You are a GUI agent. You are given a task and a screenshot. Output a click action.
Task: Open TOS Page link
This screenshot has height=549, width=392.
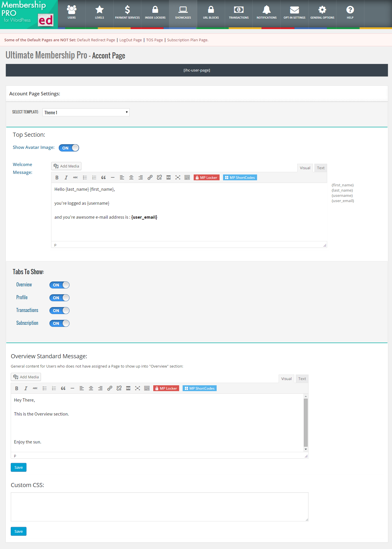coord(154,40)
